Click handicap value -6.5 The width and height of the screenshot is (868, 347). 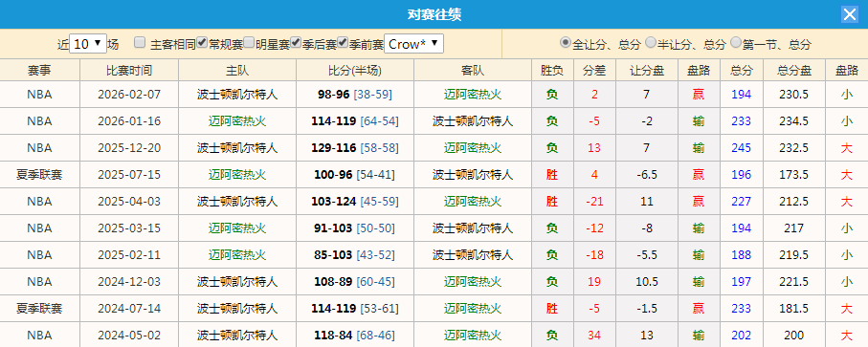[647, 175]
